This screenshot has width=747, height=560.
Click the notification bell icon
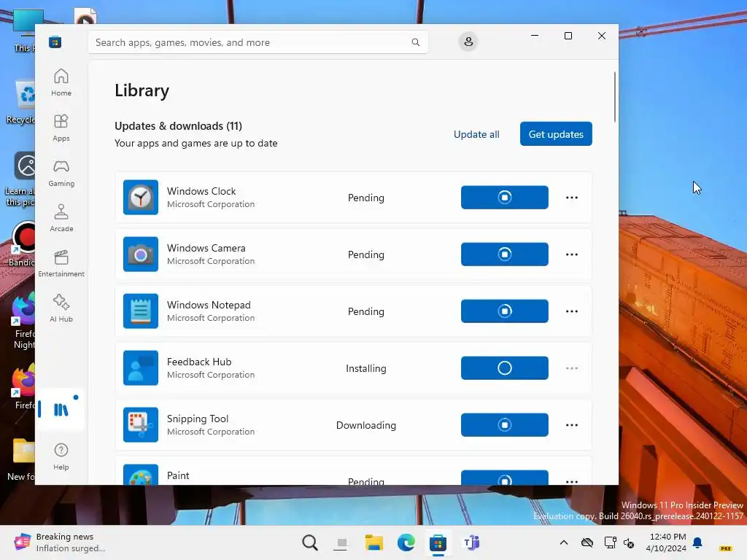click(x=697, y=542)
